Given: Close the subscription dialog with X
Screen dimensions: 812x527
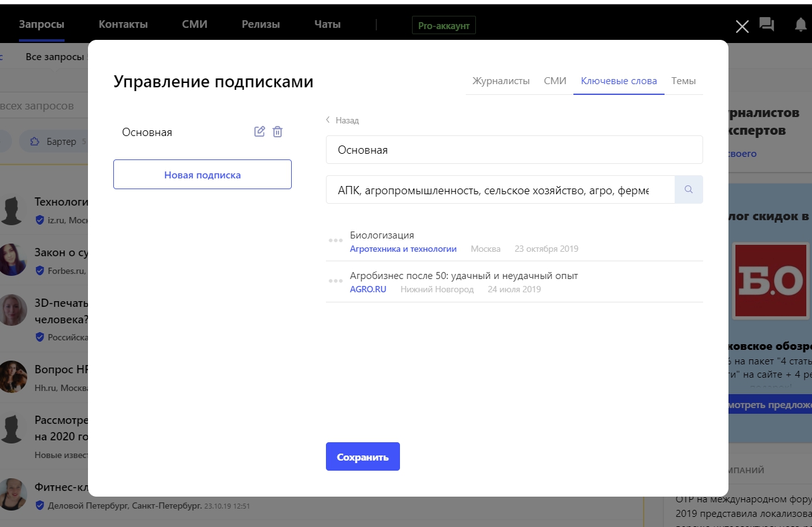Looking at the screenshot, I should (x=742, y=26).
